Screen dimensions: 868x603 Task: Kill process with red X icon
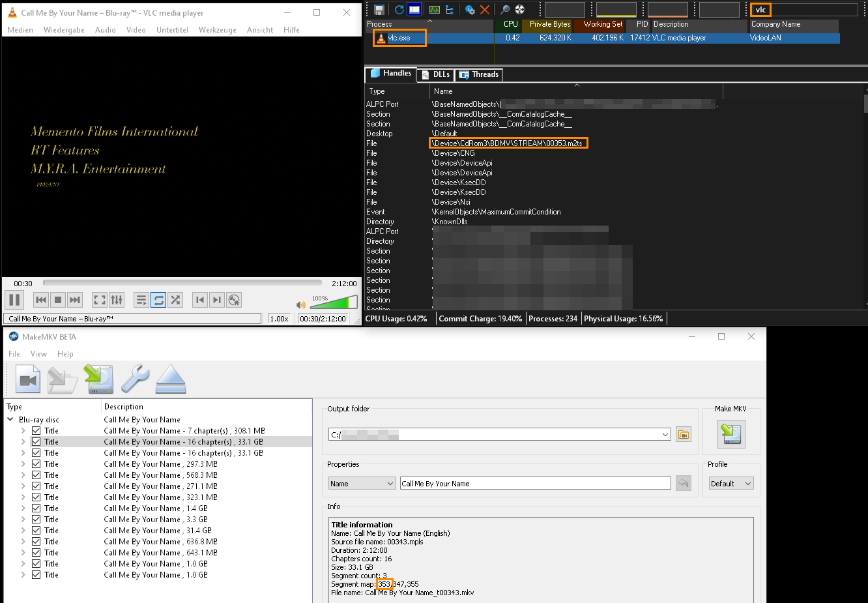click(485, 9)
